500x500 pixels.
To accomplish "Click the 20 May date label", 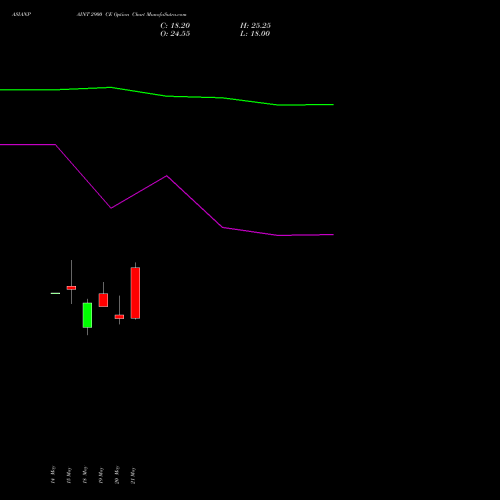I will click(117, 475).
